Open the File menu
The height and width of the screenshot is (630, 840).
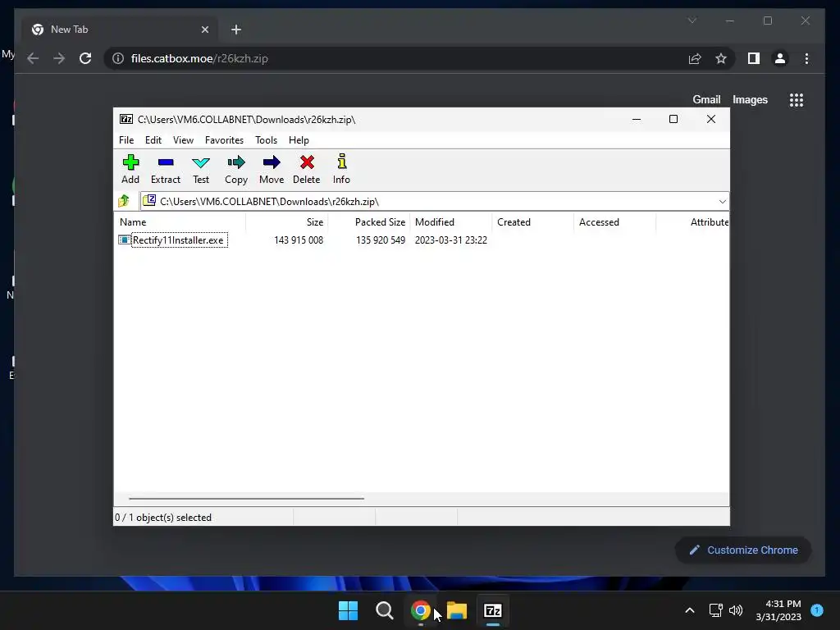coord(126,139)
